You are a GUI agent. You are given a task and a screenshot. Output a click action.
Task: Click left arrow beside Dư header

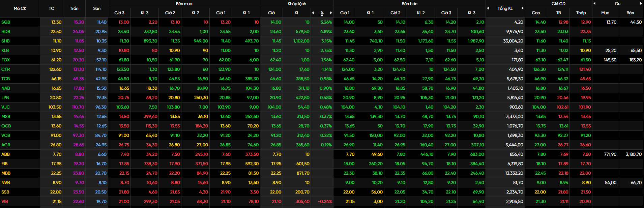coord(594,3)
